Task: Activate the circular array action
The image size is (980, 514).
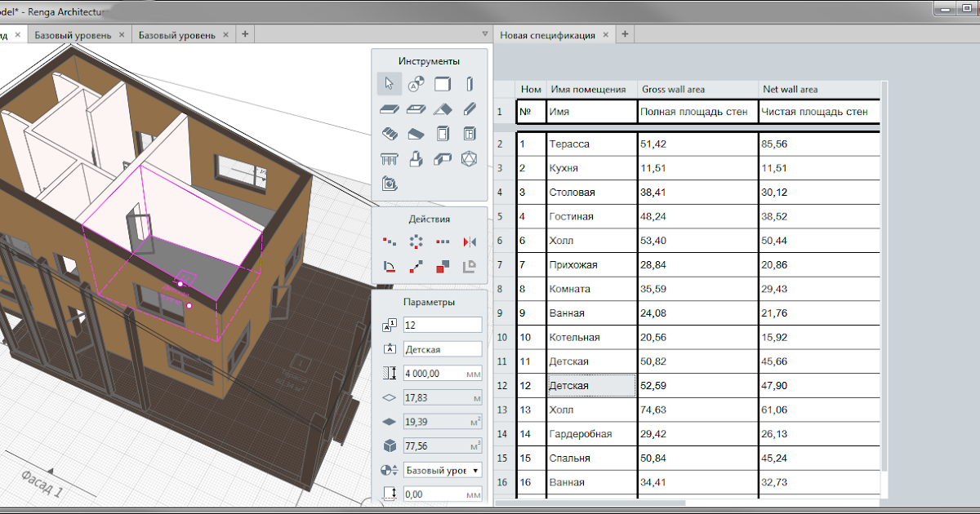Action: 416,241
